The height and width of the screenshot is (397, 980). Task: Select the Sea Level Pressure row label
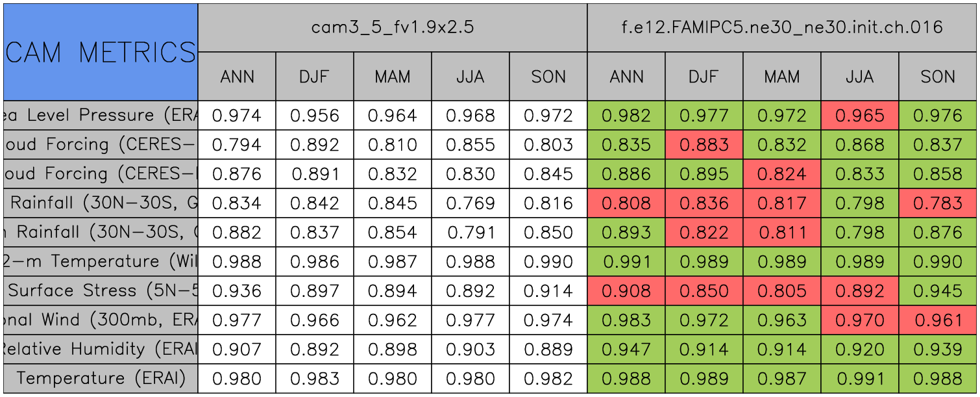(101, 116)
